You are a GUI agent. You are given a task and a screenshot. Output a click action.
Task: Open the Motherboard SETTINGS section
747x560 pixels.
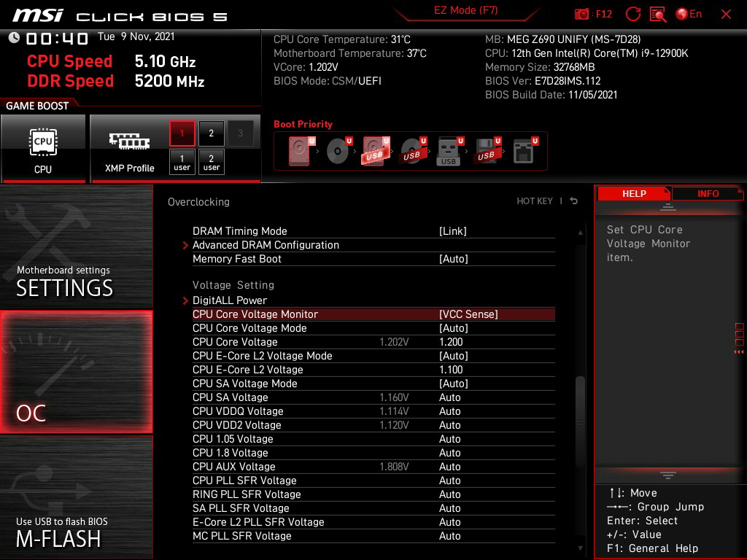coord(76,246)
